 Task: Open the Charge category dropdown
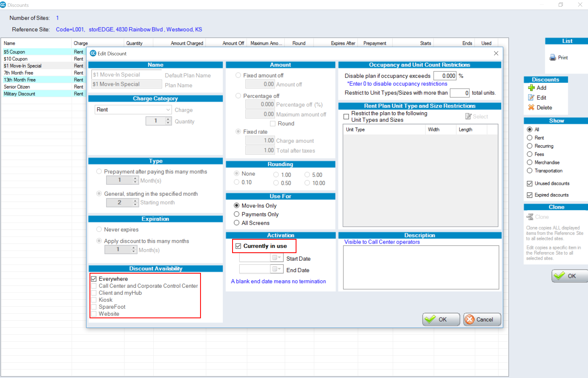coord(168,110)
